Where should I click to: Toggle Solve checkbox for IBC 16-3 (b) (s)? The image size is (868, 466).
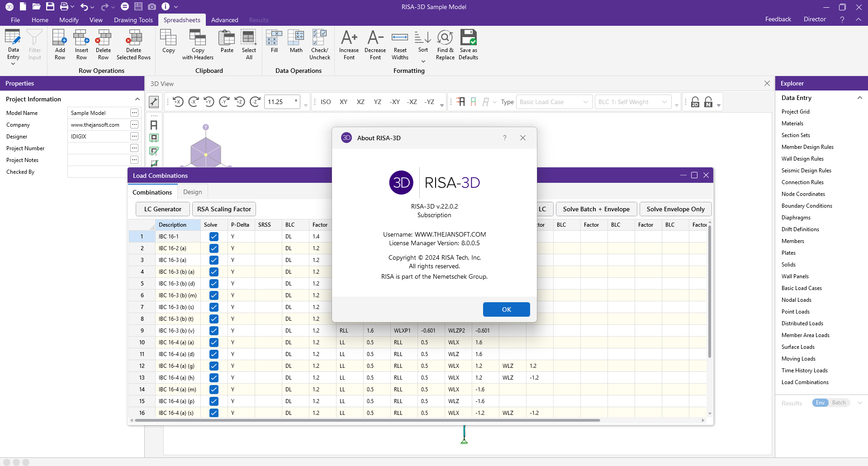point(214,307)
